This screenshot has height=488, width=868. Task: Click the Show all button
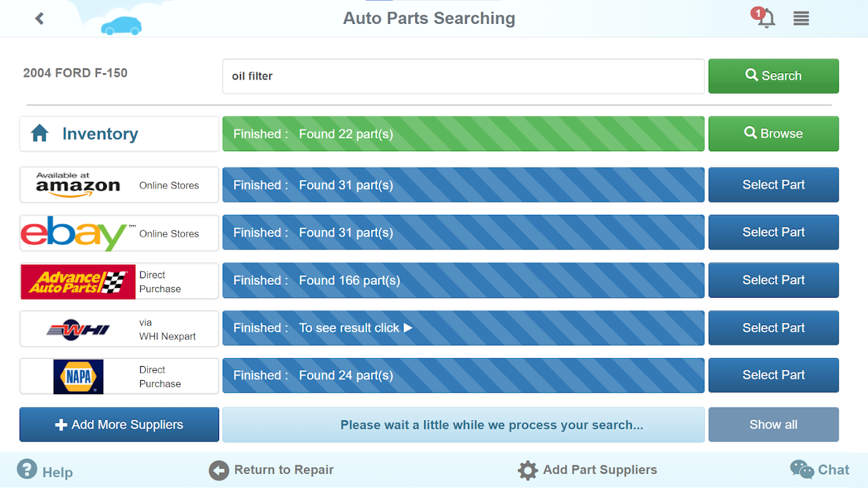click(773, 425)
